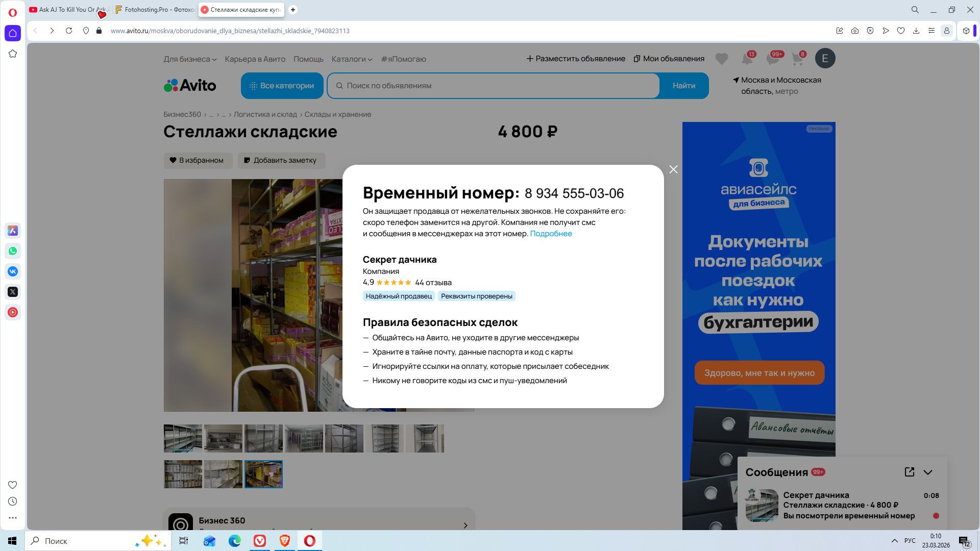This screenshot has height=551, width=980.
Task: Toggle the 'В избранном' favorite button
Action: [x=198, y=160]
